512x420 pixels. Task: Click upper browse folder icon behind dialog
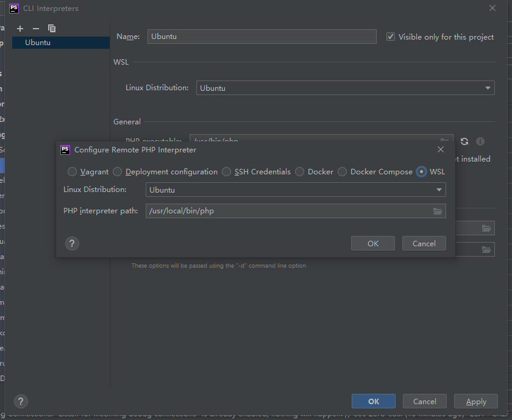tap(486, 229)
